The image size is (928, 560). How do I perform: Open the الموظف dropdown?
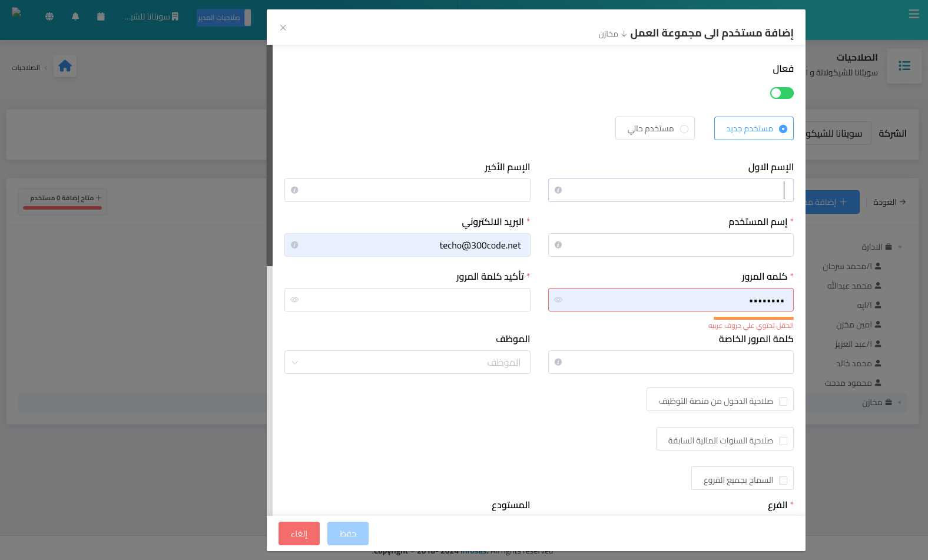407,362
